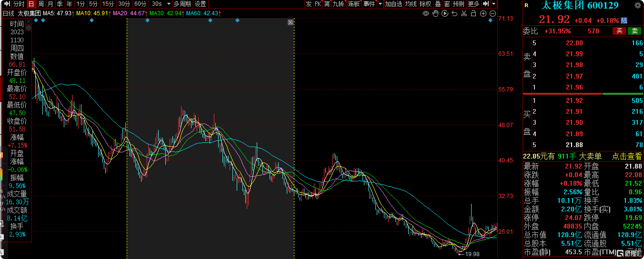The image size is (644, 259).
Task: Click the 点击查看 link
Action: click(x=627, y=156)
